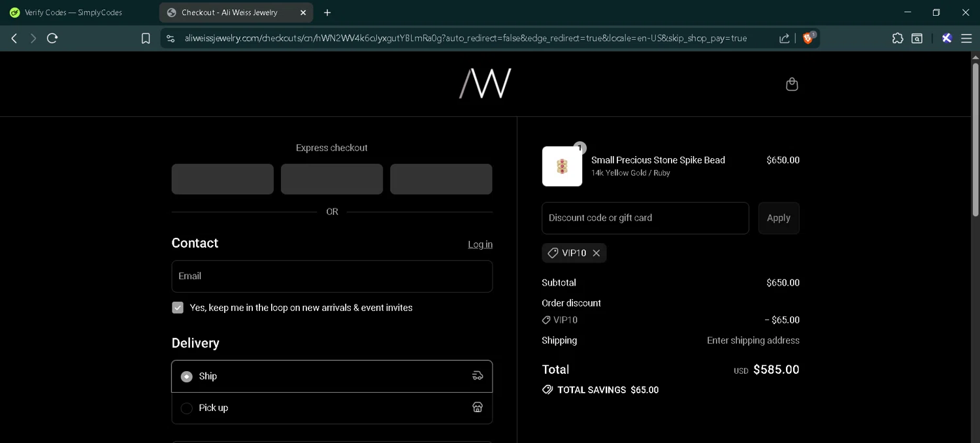Go back in browser history
980x443 pixels.
point(14,39)
